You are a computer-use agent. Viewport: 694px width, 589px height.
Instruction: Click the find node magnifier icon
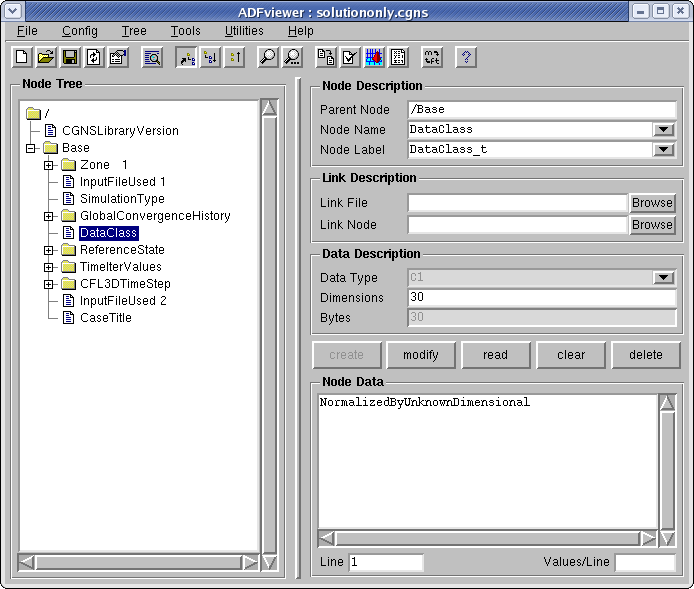268,57
